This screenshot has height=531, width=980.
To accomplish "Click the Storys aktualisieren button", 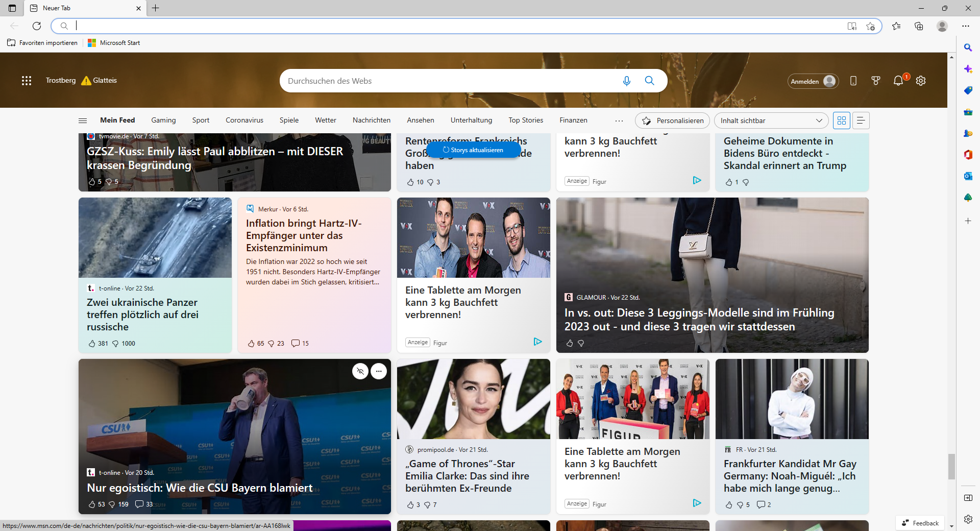I will pyautogui.click(x=473, y=150).
